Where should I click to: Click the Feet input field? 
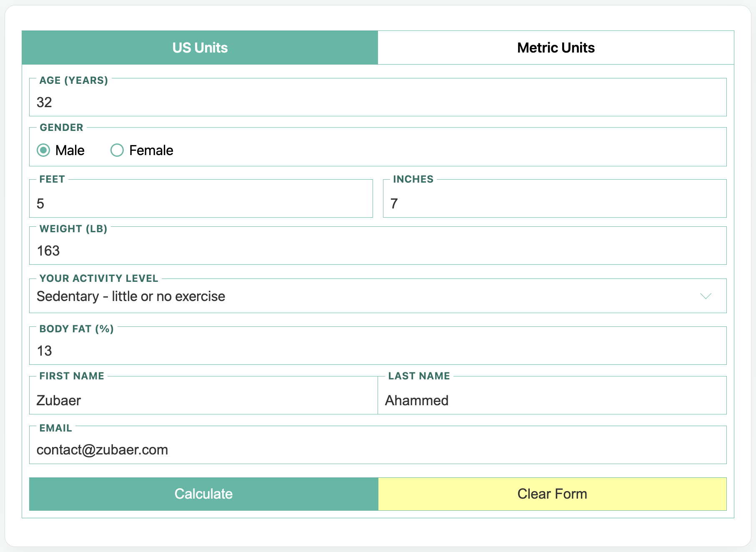coord(201,199)
